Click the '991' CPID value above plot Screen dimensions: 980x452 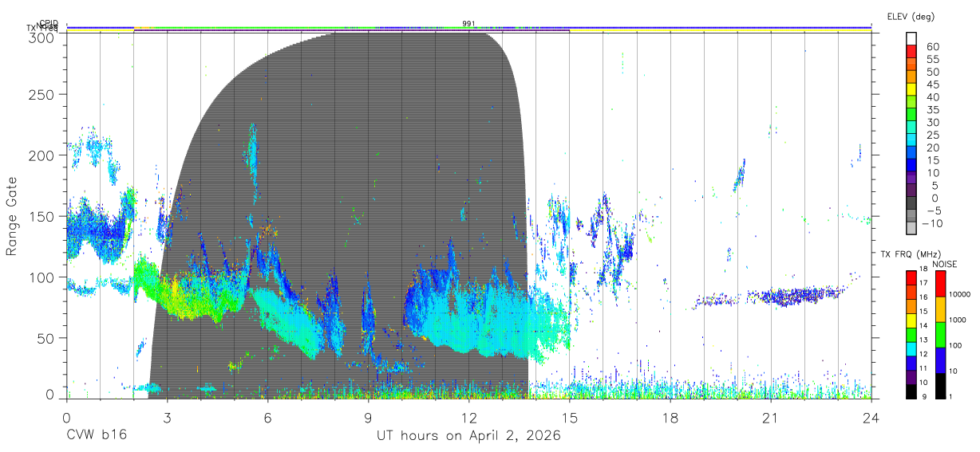[x=468, y=23]
